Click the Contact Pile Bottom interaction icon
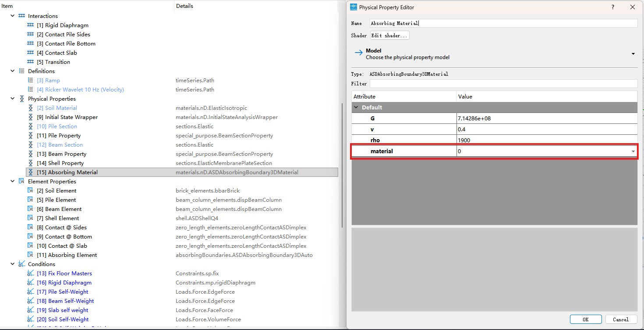Image resolution: width=644 pixels, height=330 pixels. 31,44
